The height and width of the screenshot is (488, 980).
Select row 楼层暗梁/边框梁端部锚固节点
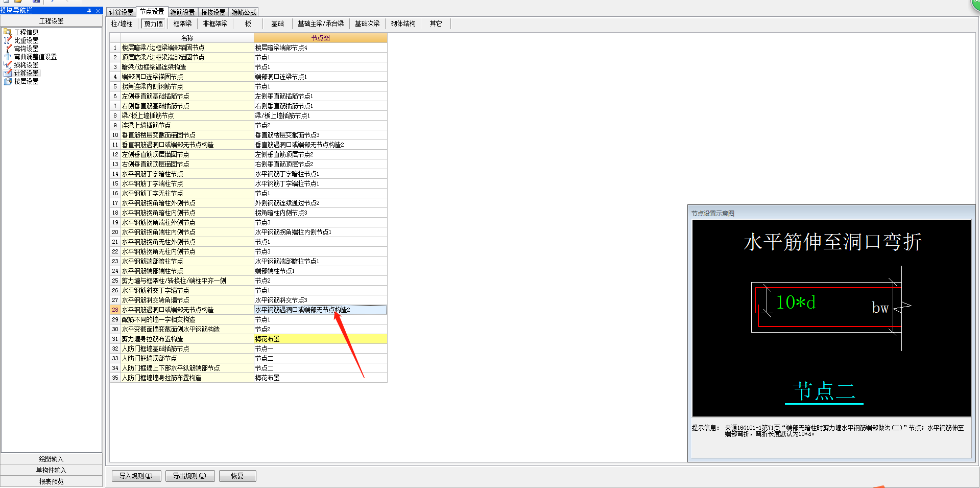(187, 48)
